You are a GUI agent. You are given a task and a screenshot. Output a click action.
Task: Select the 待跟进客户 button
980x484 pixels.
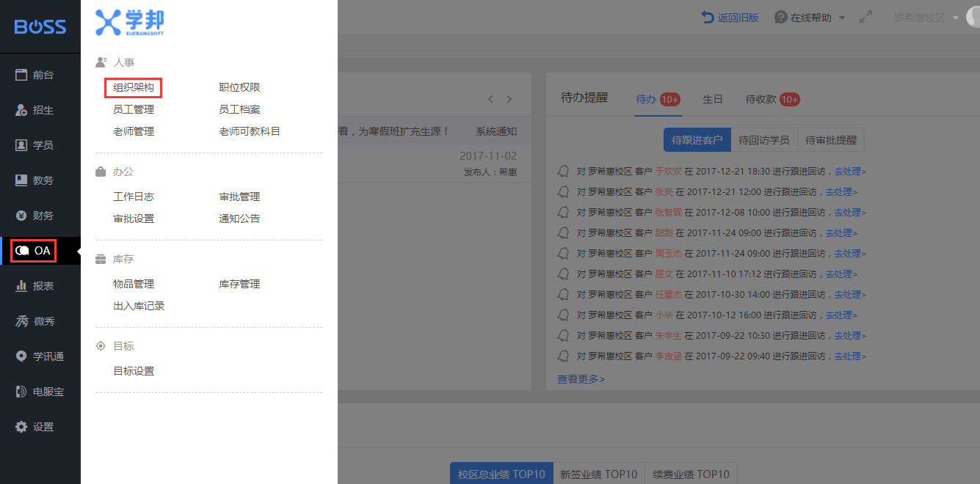point(697,140)
